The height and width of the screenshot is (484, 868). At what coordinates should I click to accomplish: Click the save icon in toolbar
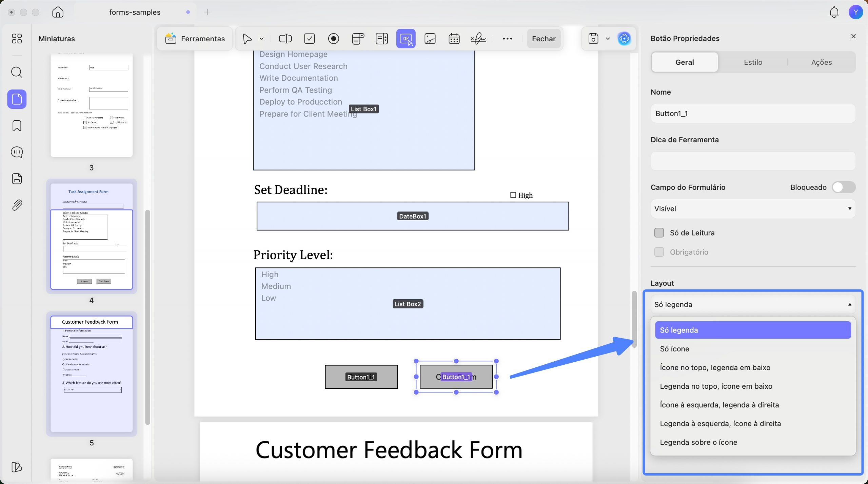tap(593, 39)
